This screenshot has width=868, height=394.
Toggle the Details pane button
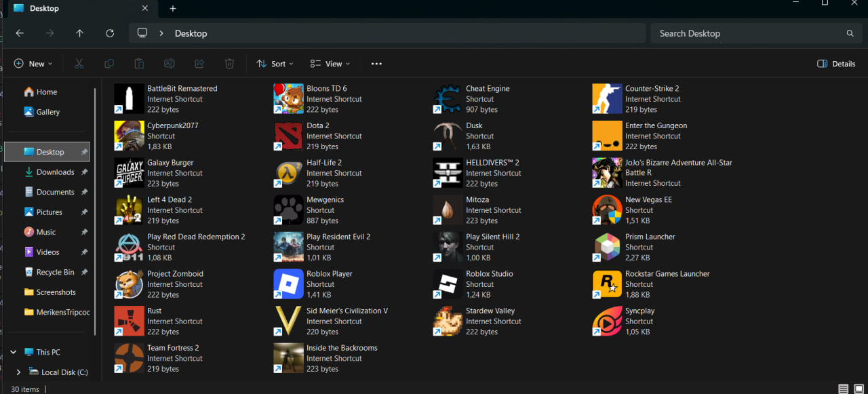836,64
